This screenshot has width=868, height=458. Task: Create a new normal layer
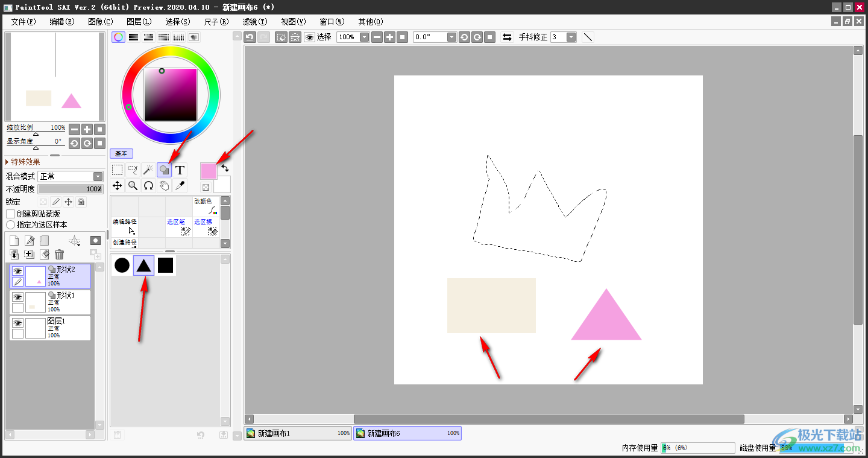click(x=14, y=241)
